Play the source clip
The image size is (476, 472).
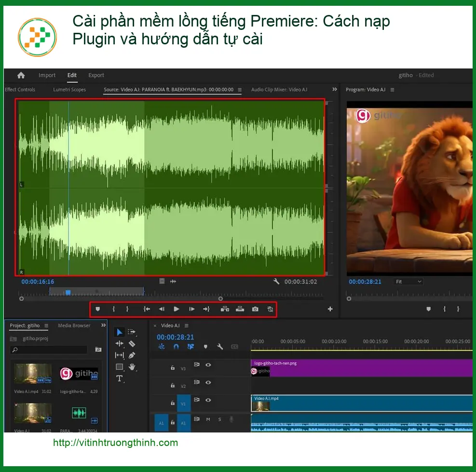(176, 309)
